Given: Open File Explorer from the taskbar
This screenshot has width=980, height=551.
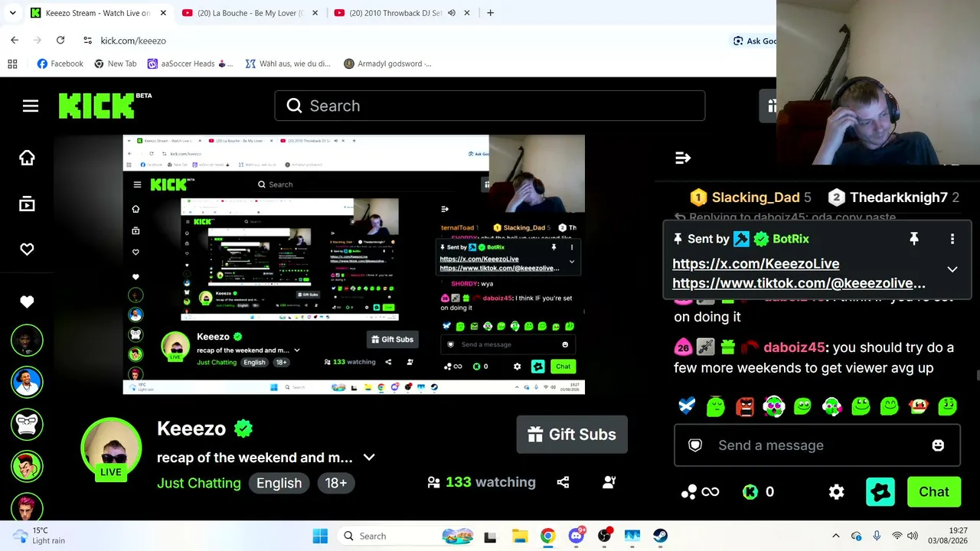Looking at the screenshot, I should coord(520,536).
